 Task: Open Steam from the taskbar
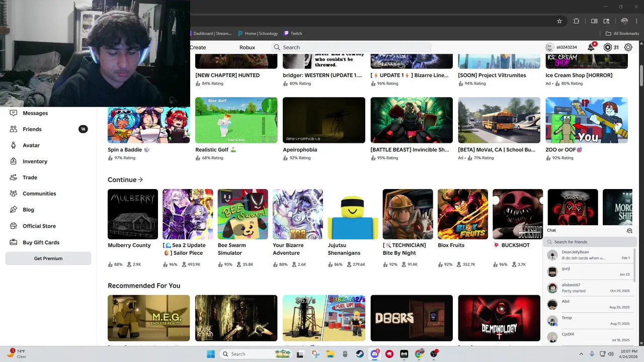(360, 354)
